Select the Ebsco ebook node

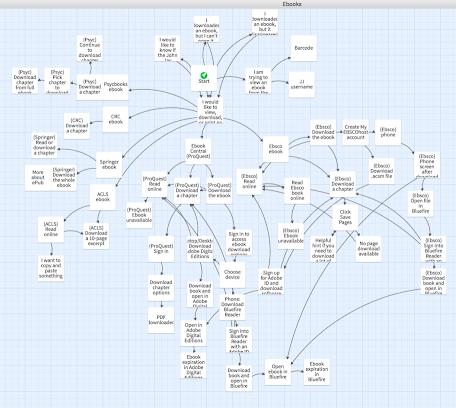pos(276,149)
